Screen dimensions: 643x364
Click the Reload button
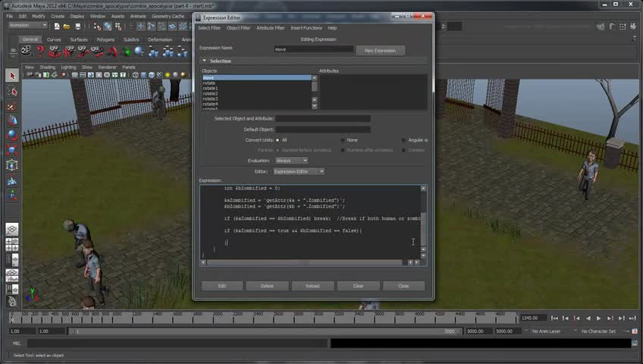pos(312,286)
